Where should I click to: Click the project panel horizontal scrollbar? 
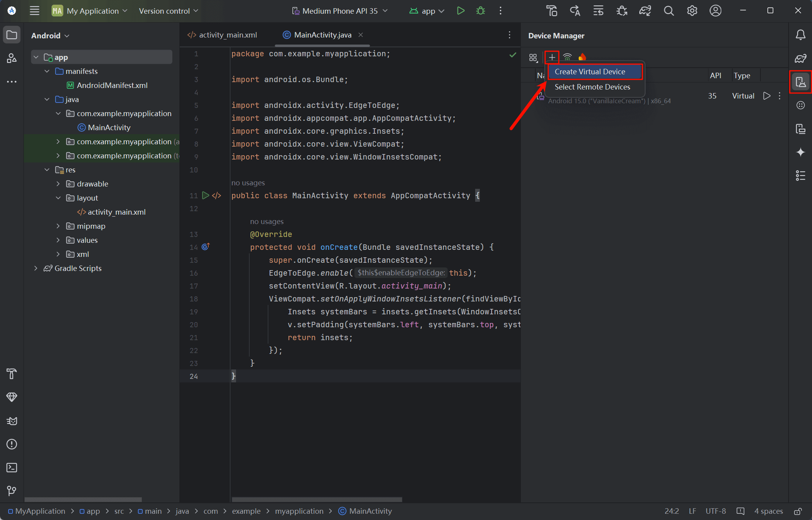pyautogui.click(x=83, y=499)
